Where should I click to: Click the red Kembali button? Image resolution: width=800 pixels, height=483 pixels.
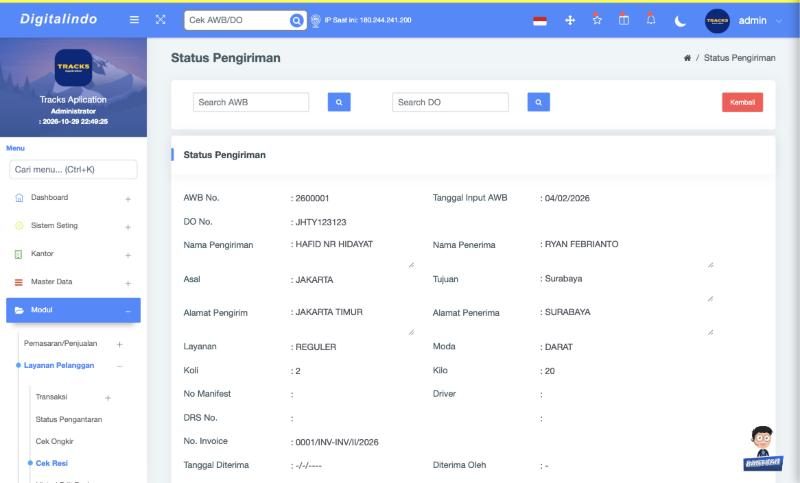pyautogui.click(x=742, y=102)
